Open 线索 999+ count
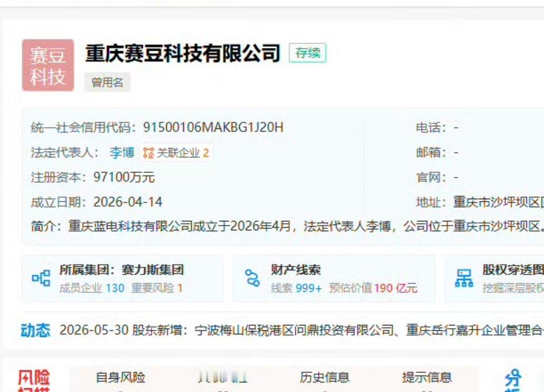This screenshot has height=392, width=544. [x=296, y=288]
